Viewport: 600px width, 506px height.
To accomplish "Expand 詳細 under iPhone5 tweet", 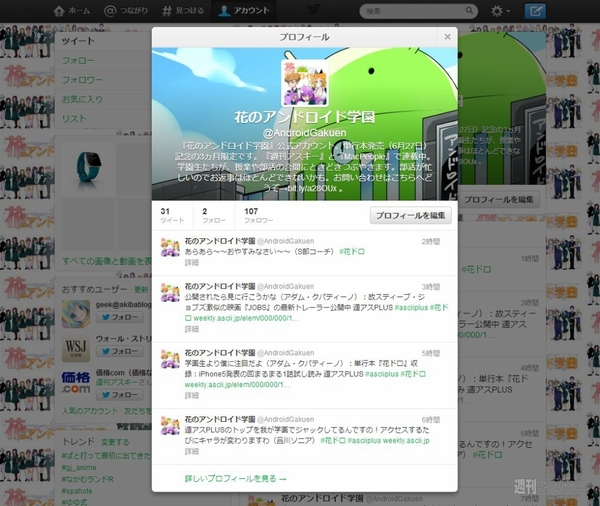I will (192, 395).
